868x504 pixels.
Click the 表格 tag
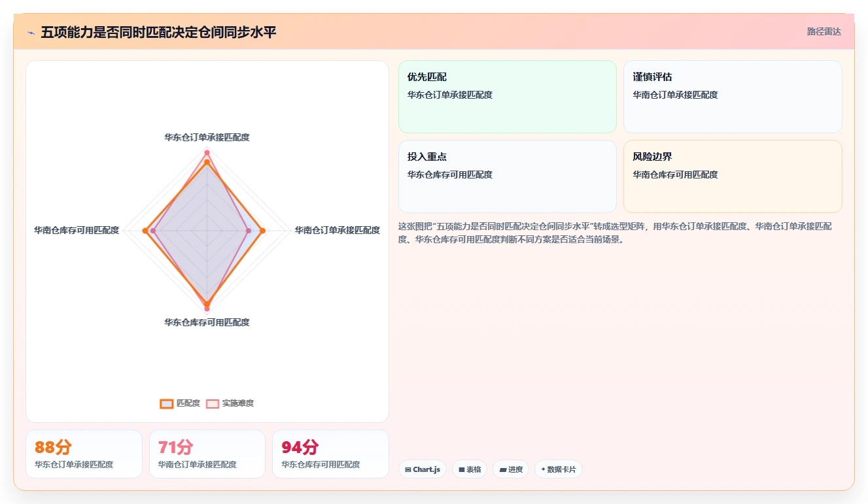[x=470, y=469]
